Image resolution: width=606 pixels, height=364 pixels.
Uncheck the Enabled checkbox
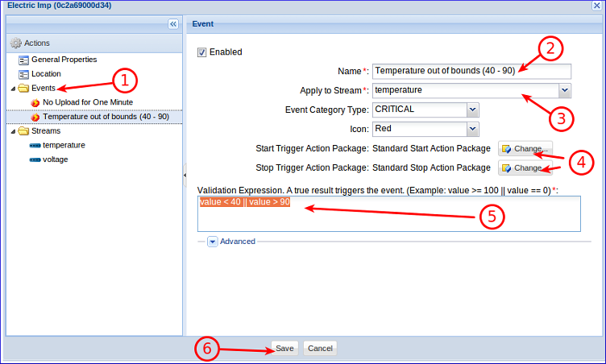tap(201, 52)
